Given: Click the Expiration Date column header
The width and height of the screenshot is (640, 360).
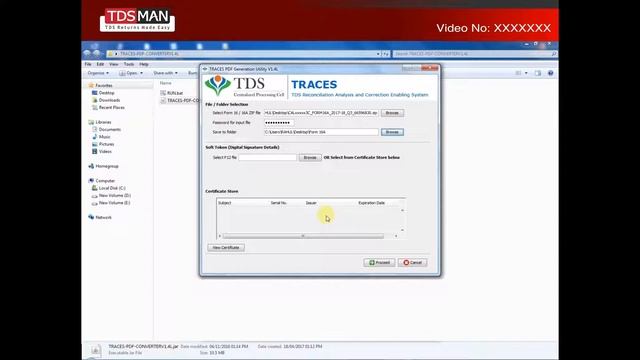Looking at the screenshot, I should [x=371, y=203].
